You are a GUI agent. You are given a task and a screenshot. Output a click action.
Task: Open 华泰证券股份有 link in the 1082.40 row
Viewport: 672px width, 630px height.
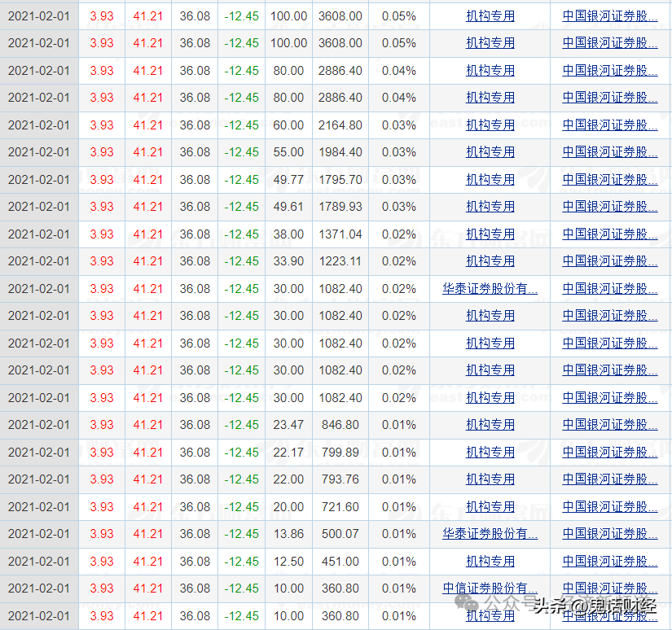(490, 289)
